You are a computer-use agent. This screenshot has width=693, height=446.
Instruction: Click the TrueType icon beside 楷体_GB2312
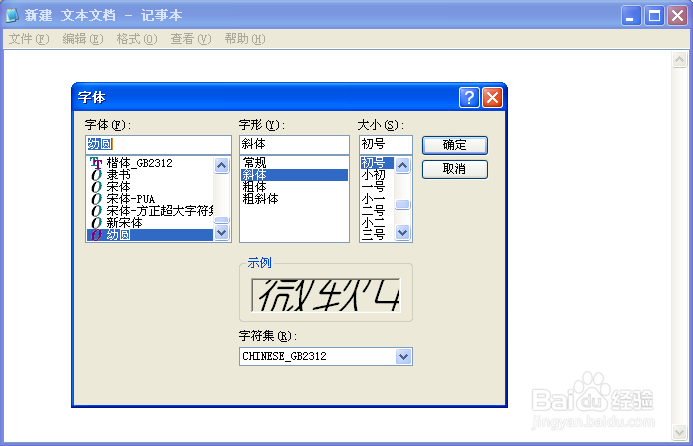[x=96, y=163]
